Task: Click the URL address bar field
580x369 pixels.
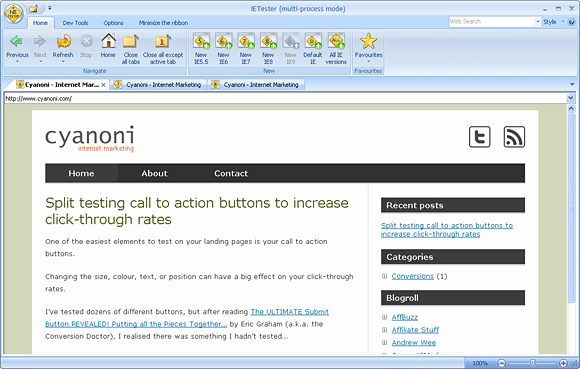Action: (285, 98)
